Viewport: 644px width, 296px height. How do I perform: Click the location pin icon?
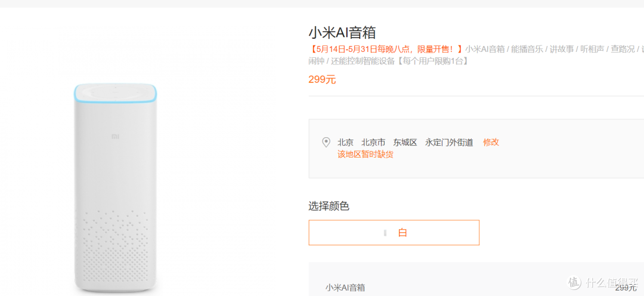[326, 142]
